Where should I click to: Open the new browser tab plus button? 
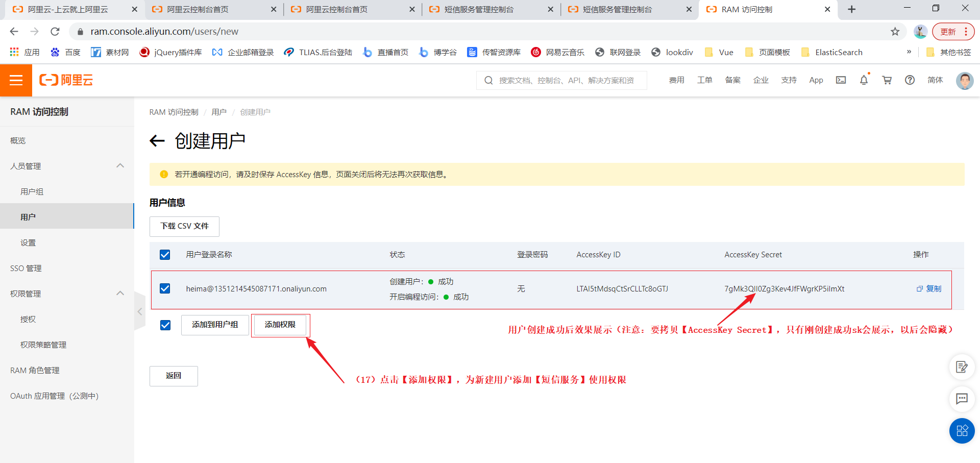click(851, 9)
